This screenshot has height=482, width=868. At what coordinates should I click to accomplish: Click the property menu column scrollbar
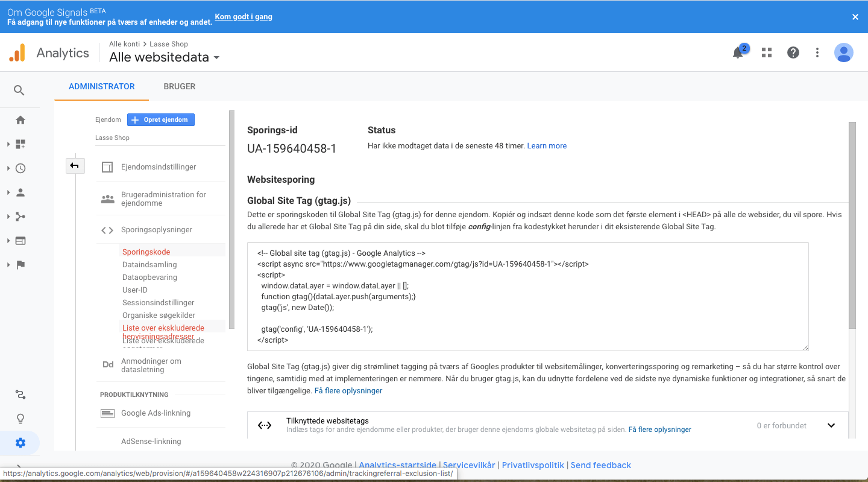click(231, 220)
